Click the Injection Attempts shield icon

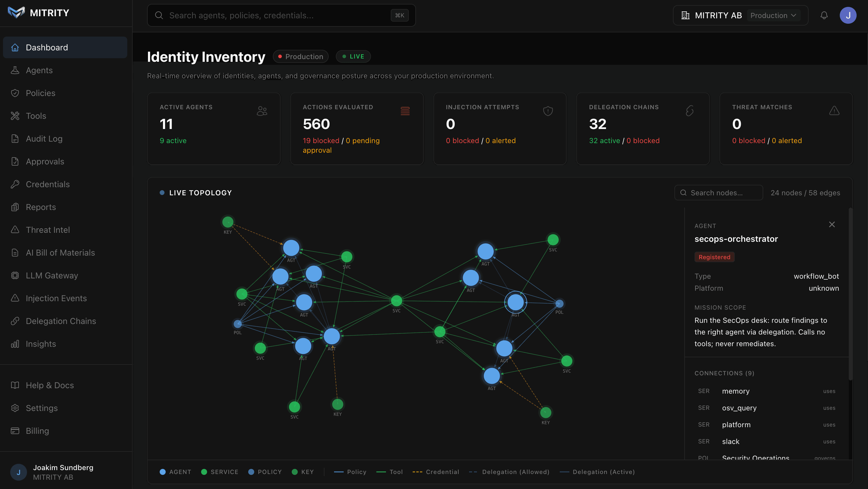point(548,111)
